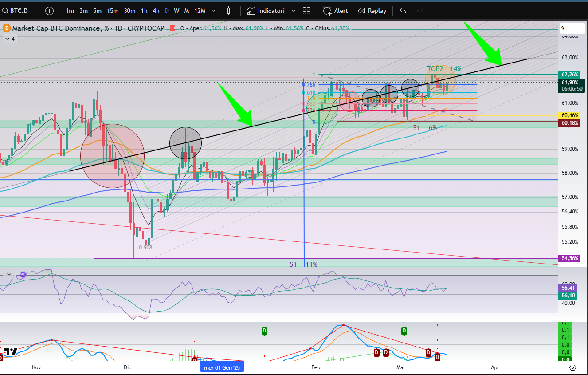588x375 pixels.
Task: Create a new Alert
Action: tap(336, 11)
